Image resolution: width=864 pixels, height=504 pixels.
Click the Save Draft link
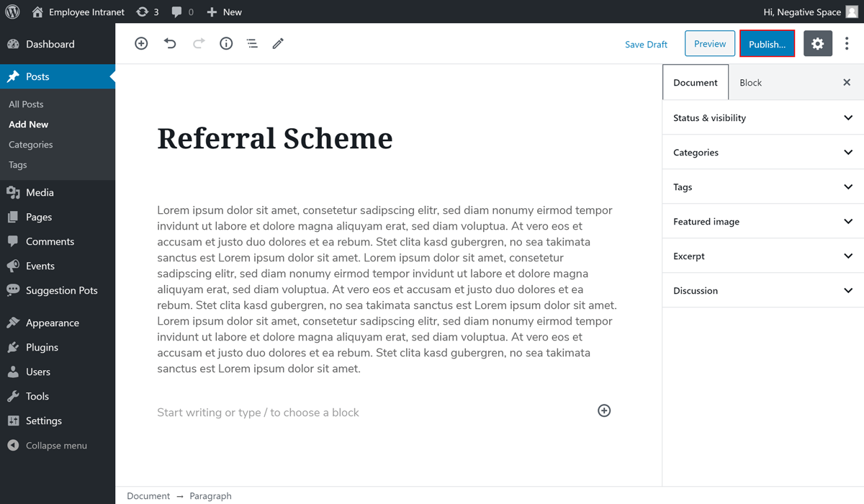point(646,44)
